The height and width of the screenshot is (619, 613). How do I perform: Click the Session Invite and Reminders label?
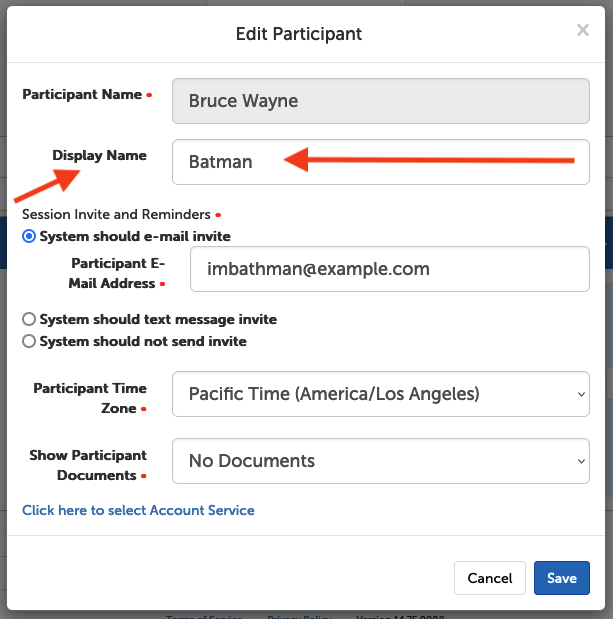pyautogui.click(x=116, y=214)
